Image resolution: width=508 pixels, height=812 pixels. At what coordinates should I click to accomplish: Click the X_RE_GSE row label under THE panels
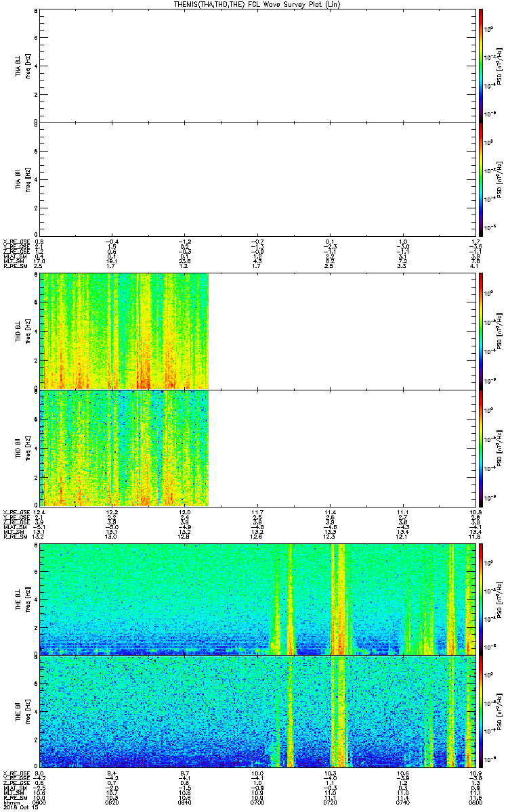(x=15, y=773)
